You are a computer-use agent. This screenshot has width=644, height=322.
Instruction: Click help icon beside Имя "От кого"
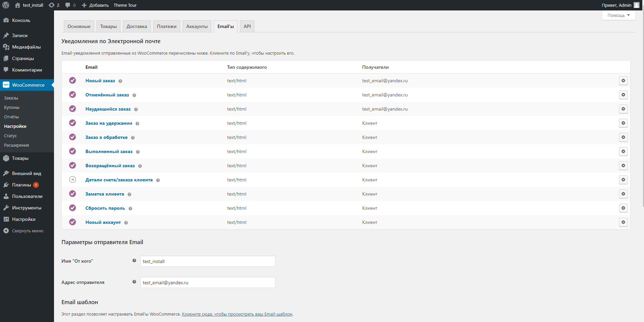tap(134, 261)
